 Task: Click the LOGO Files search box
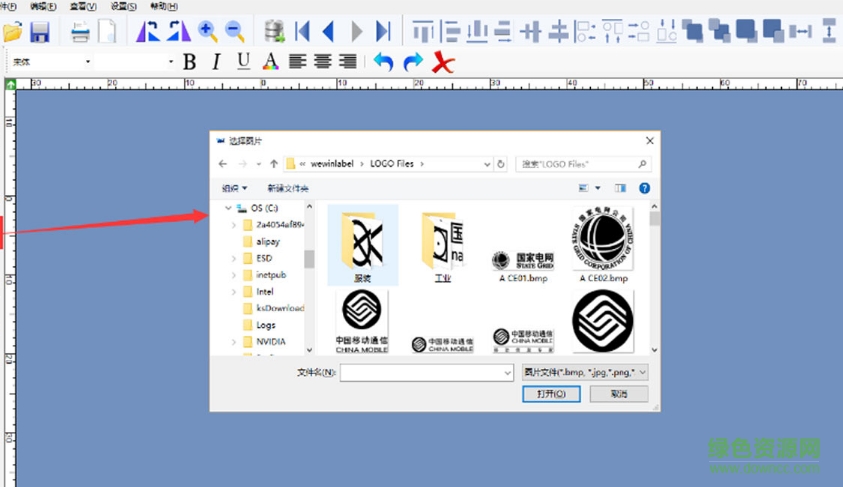tap(583, 164)
